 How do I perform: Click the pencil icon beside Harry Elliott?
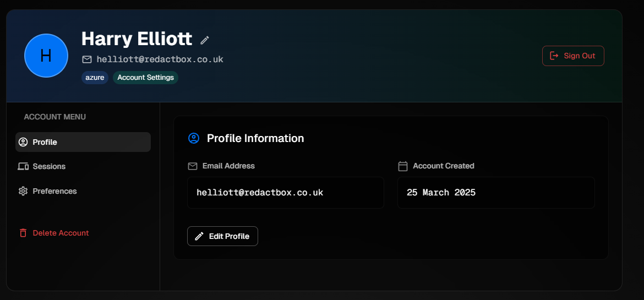(205, 40)
